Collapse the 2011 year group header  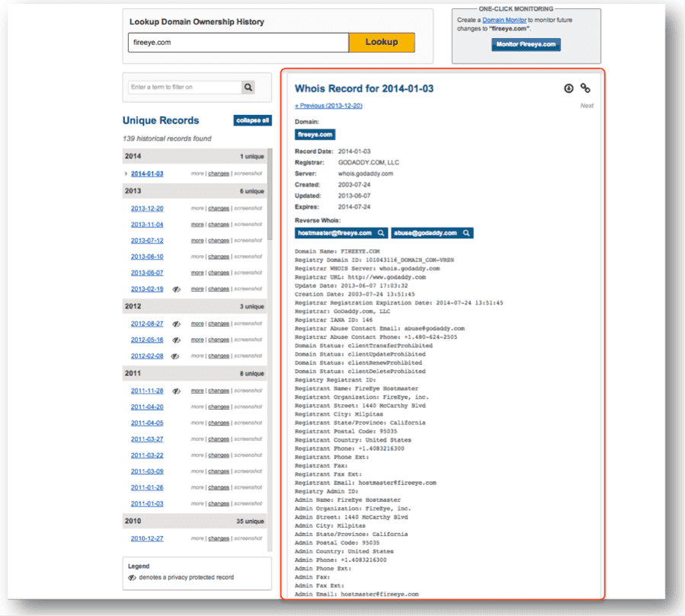(194, 373)
